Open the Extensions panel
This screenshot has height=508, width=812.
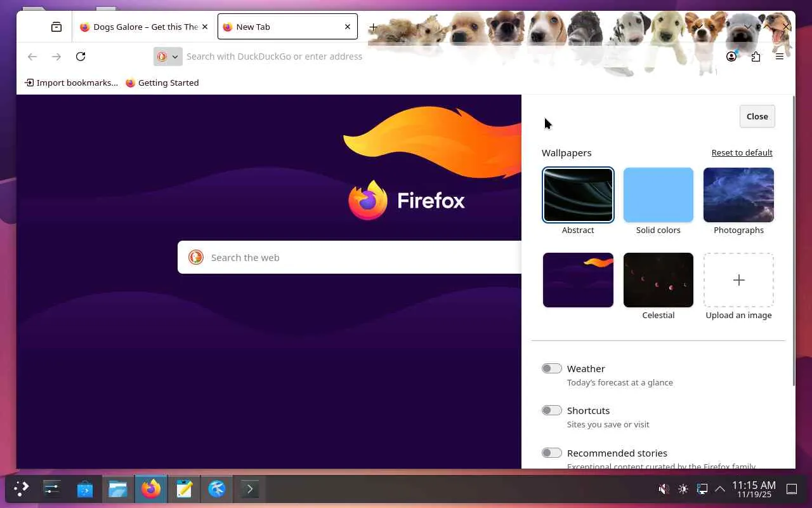pos(756,57)
